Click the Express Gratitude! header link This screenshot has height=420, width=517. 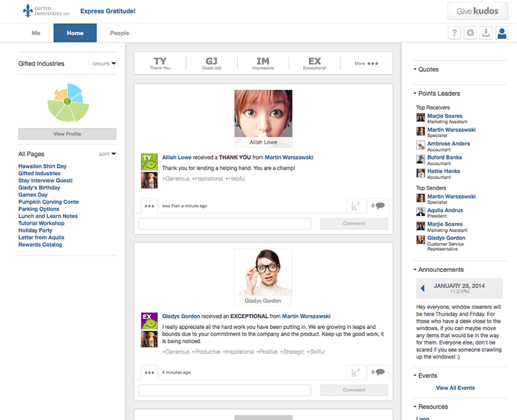[108, 11]
